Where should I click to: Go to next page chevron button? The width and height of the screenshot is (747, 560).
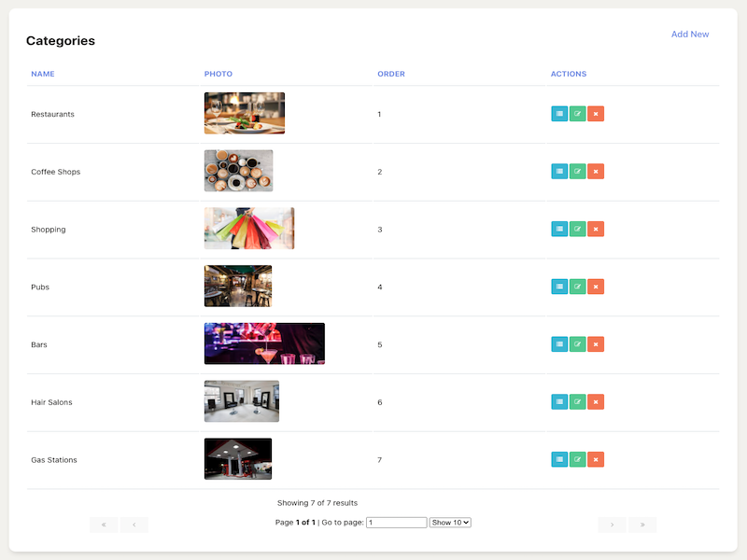[x=613, y=525]
